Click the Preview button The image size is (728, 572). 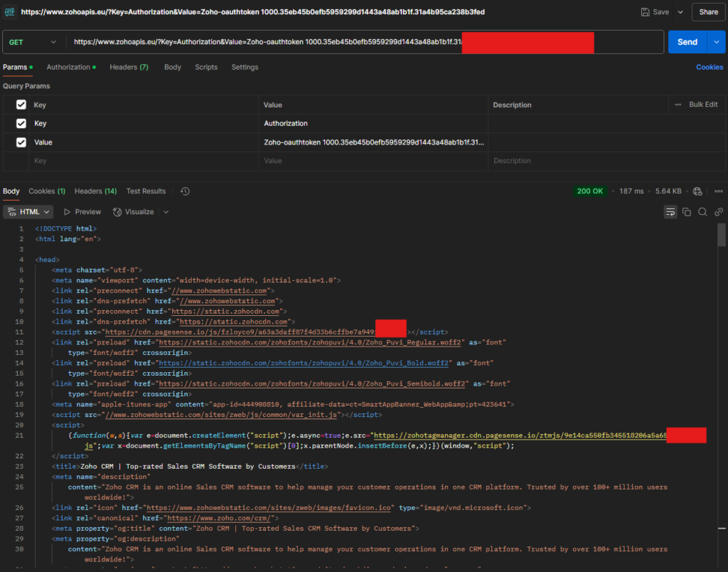click(x=82, y=212)
